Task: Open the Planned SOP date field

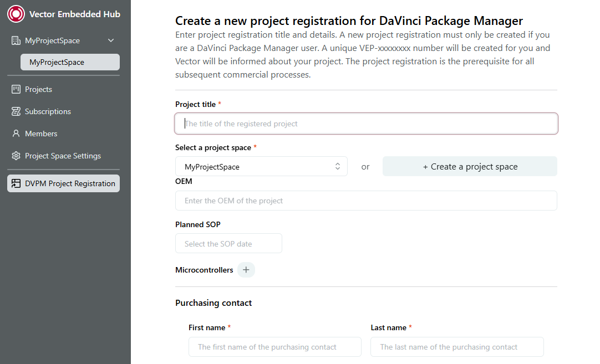Action: [x=229, y=244]
